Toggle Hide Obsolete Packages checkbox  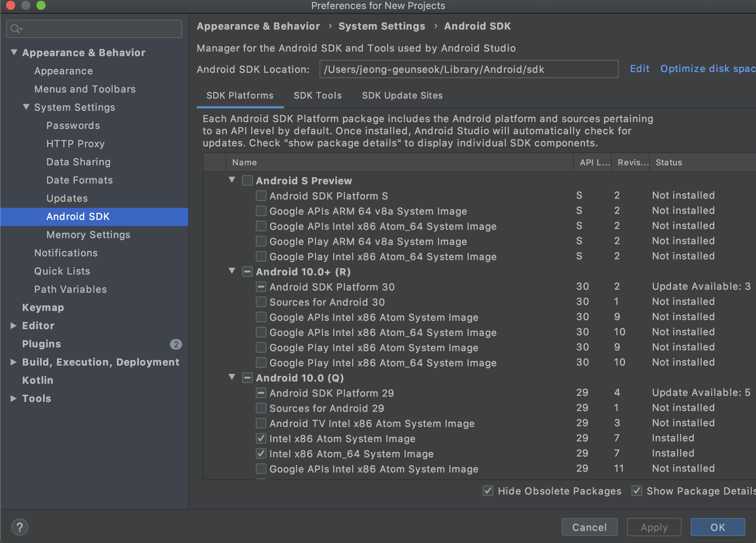click(488, 491)
